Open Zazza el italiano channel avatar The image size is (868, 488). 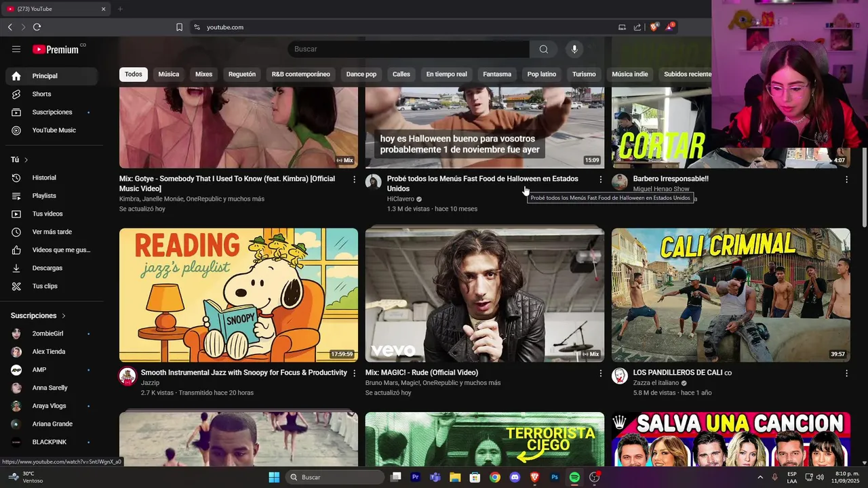tap(620, 376)
